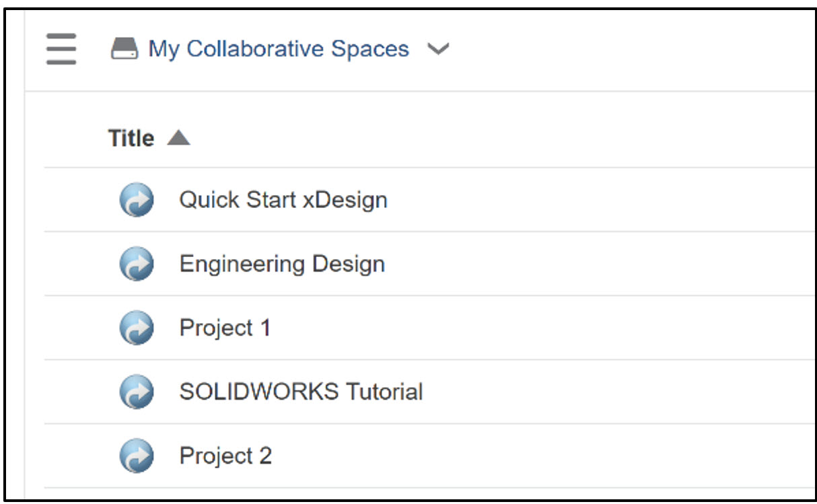Open the hamburger menu
The image size is (817, 504).
click(61, 49)
